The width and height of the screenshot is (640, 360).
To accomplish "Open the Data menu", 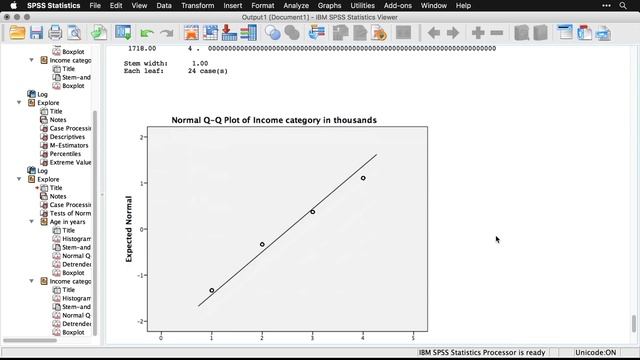I will pos(164,5).
